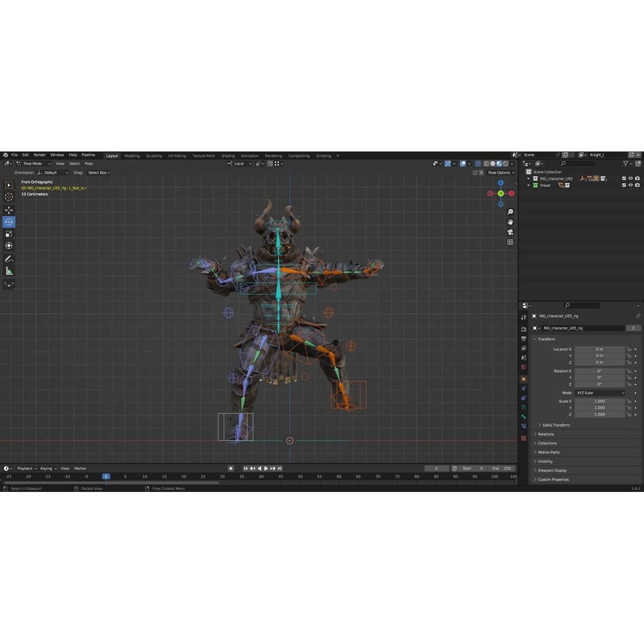Open the Orientation Default dropdown
644x644 pixels.
53,172
